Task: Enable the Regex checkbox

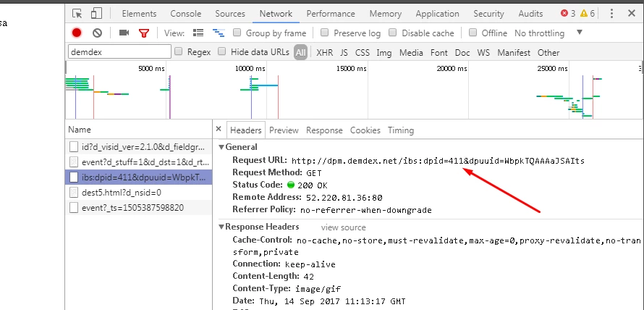Action: [178, 51]
